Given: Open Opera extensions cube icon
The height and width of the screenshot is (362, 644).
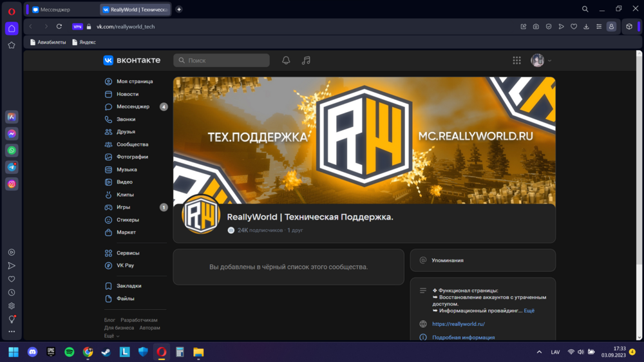Looking at the screenshot, I should click(x=629, y=26).
